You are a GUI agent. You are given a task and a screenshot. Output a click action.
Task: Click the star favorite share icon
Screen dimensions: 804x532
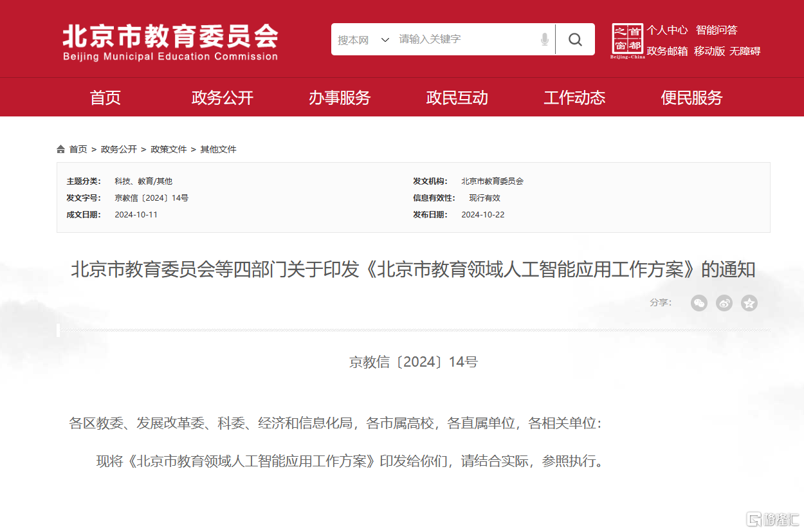(x=749, y=303)
